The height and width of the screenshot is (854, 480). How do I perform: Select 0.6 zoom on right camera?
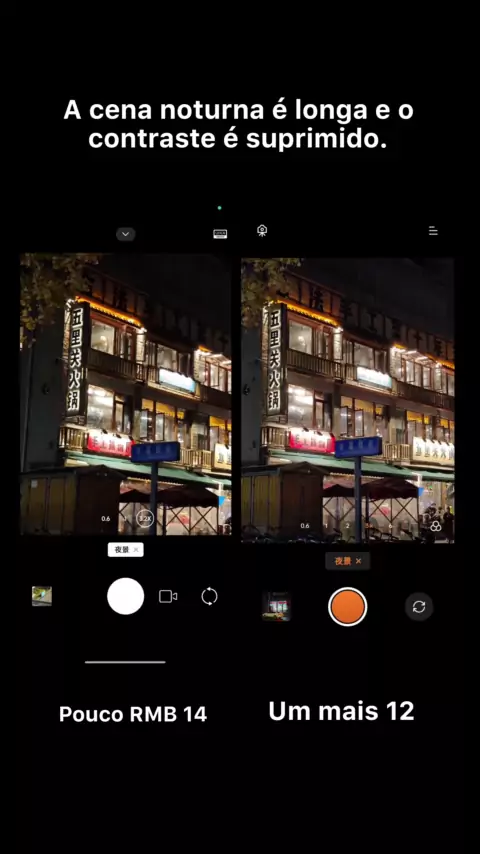[x=305, y=526]
